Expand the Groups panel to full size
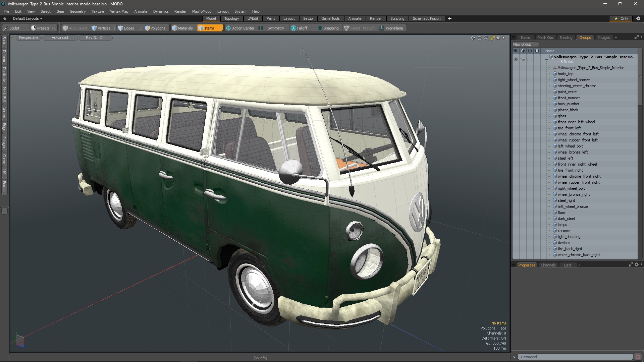Image resolution: width=644 pixels, height=362 pixels. (636, 37)
